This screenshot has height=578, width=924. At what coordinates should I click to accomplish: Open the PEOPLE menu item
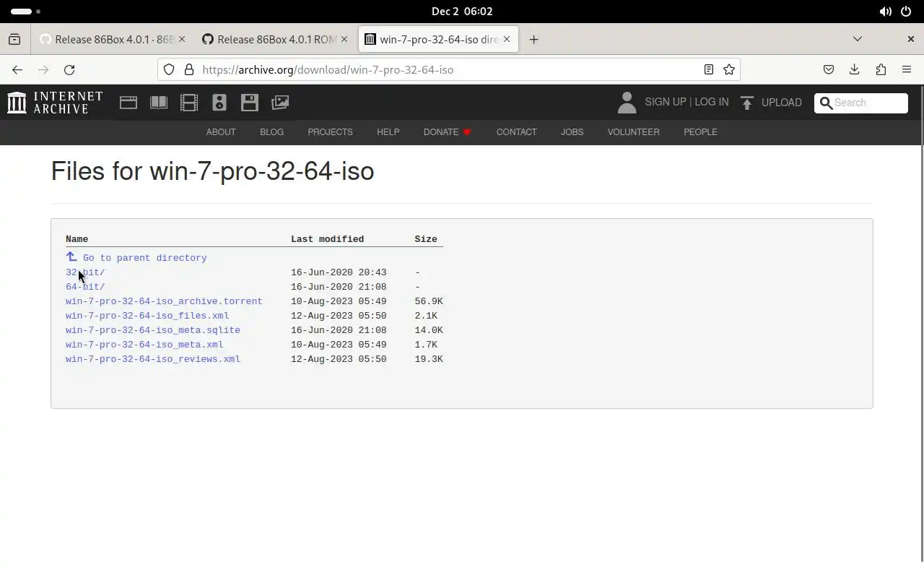[x=700, y=132]
